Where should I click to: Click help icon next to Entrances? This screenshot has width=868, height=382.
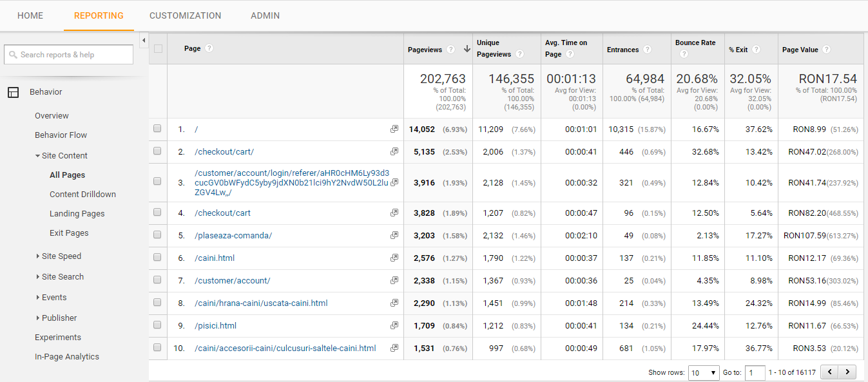(647, 50)
